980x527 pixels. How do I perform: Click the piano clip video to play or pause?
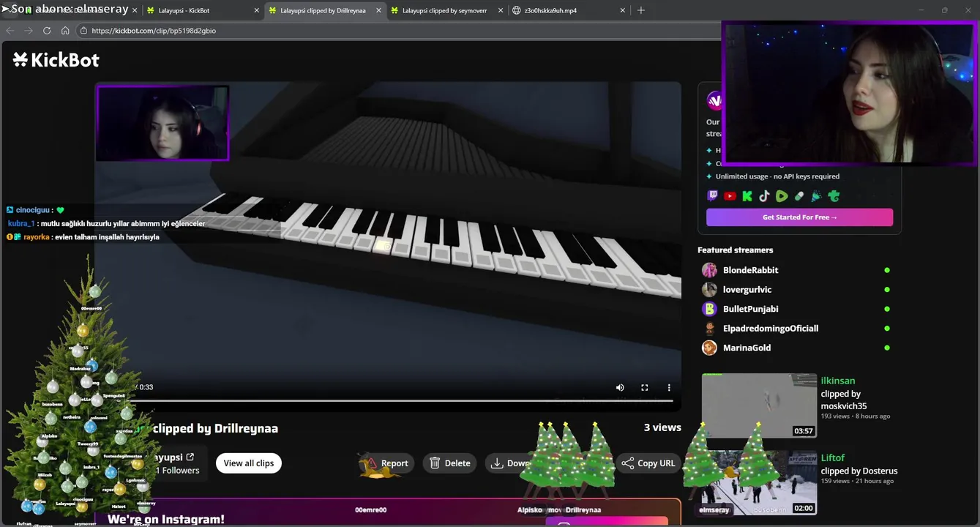tap(388, 245)
